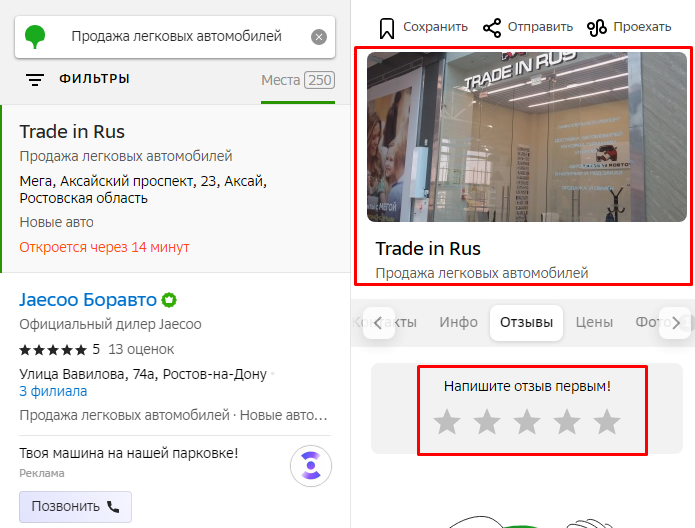Click the 'Напишите отзыв первым!' prompt
The image size is (695, 528).
coord(527,386)
